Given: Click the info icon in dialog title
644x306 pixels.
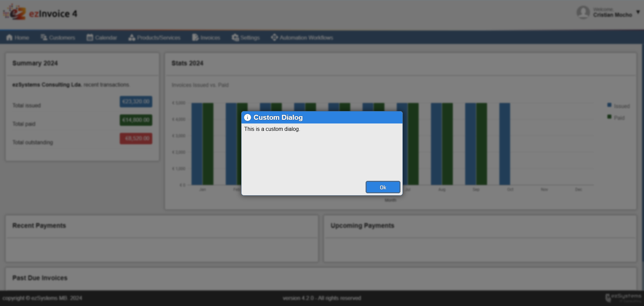Looking at the screenshot, I should (248, 117).
